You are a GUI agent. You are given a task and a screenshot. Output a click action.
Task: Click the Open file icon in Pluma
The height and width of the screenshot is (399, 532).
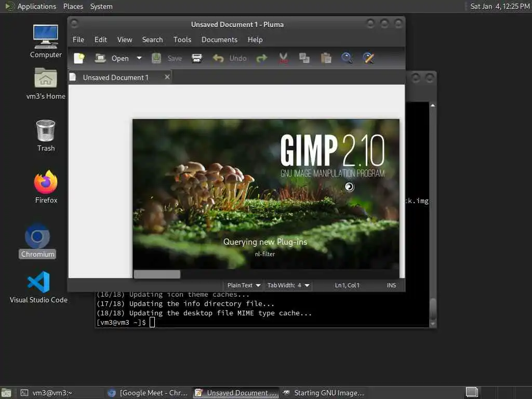100,58
